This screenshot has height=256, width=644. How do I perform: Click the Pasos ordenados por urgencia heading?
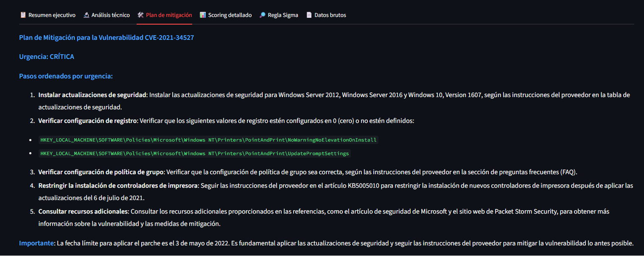[66, 76]
